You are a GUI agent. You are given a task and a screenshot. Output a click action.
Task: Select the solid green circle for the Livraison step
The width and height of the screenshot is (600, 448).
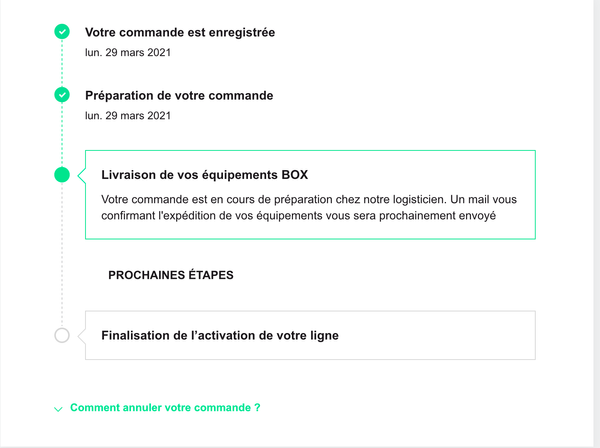click(x=62, y=175)
